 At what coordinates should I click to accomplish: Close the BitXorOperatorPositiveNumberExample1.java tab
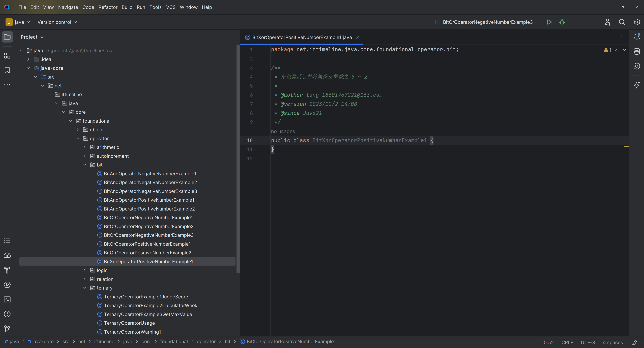point(358,37)
